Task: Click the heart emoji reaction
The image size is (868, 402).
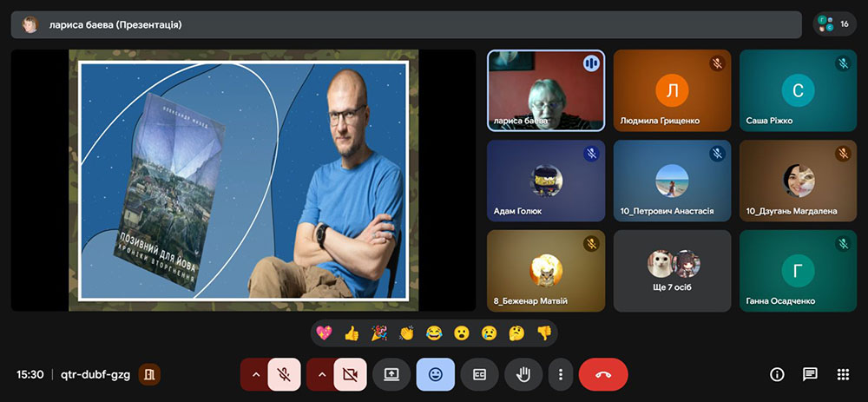Action: (325, 333)
